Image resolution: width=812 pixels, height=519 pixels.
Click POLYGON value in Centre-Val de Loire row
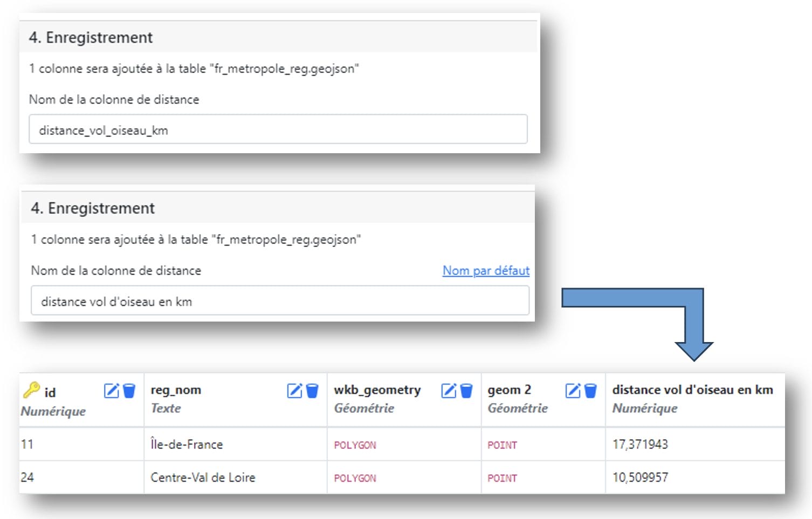(x=355, y=478)
